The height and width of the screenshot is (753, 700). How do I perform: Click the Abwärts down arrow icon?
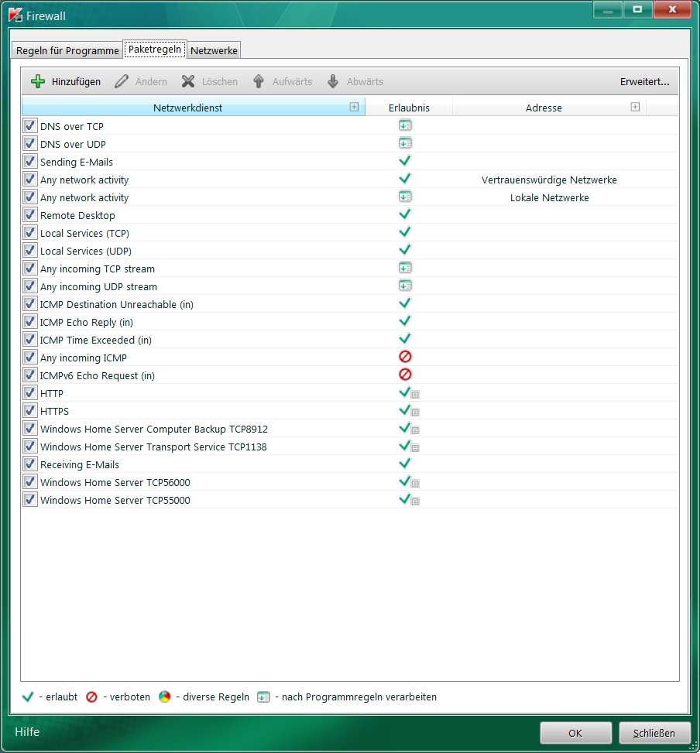point(333,81)
